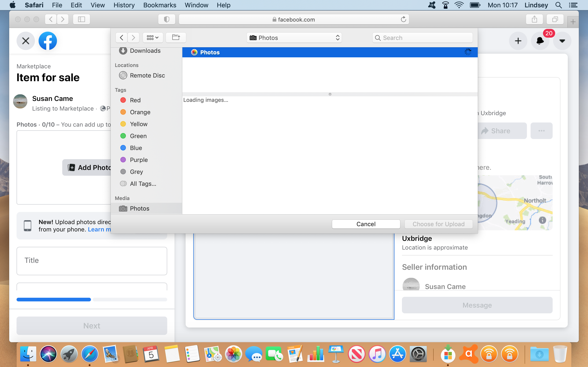588x367 pixels.
Task: Click the new folder icon in dialog
Action: (176, 38)
